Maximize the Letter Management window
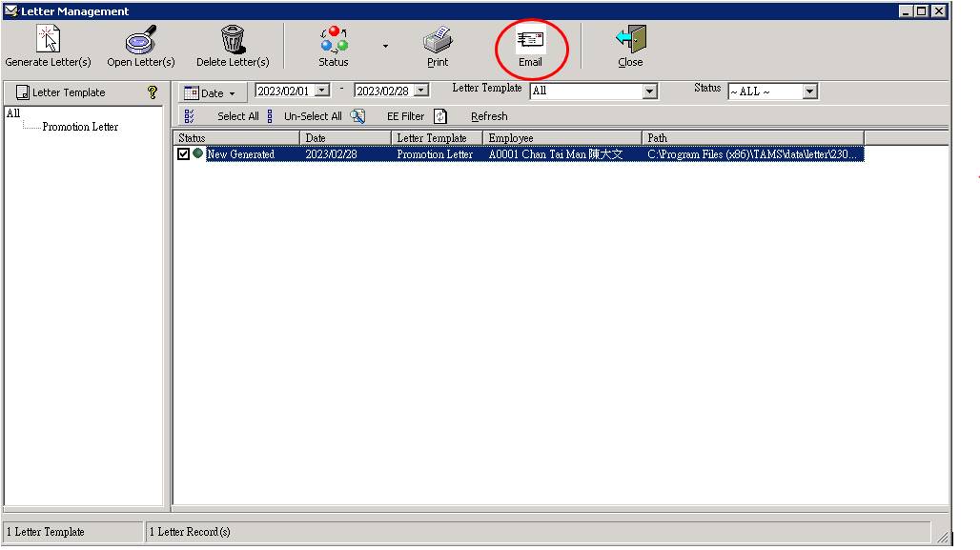Image resolution: width=980 pixels, height=550 pixels. click(921, 10)
